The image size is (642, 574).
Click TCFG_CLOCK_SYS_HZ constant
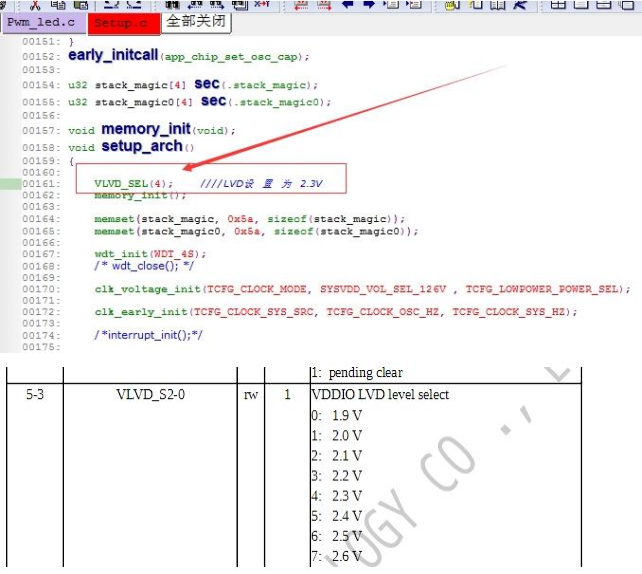tap(509, 312)
